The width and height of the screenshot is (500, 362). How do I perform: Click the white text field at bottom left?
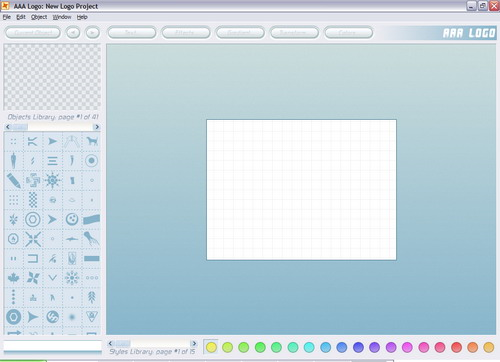point(52,345)
